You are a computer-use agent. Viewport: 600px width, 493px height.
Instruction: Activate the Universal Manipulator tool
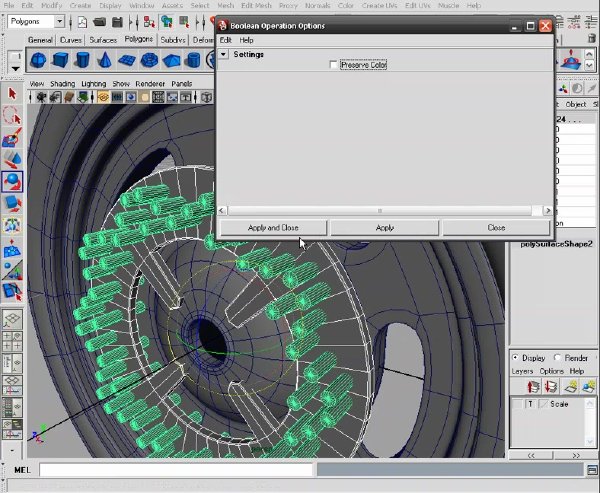point(12,225)
